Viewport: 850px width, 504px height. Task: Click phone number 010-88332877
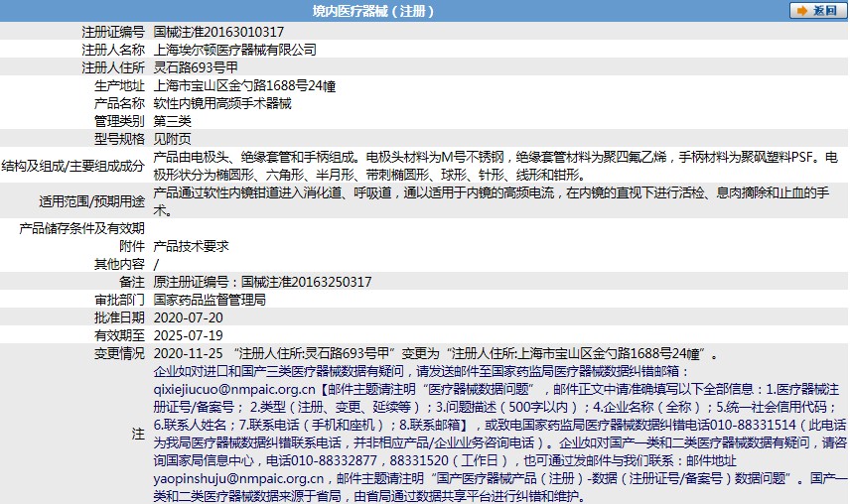pyautogui.click(x=334, y=460)
